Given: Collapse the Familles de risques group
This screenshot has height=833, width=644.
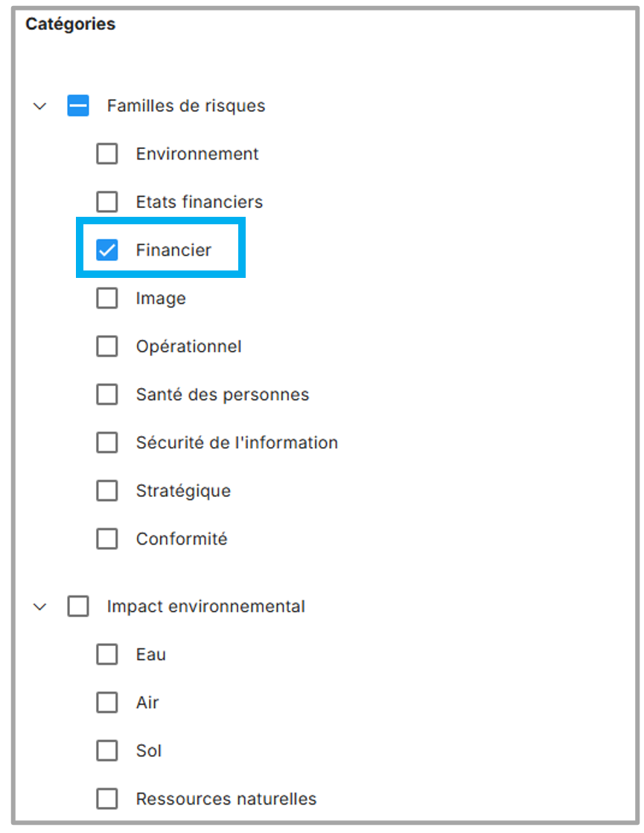Looking at the screenshot, I should (x=40, y=106).
